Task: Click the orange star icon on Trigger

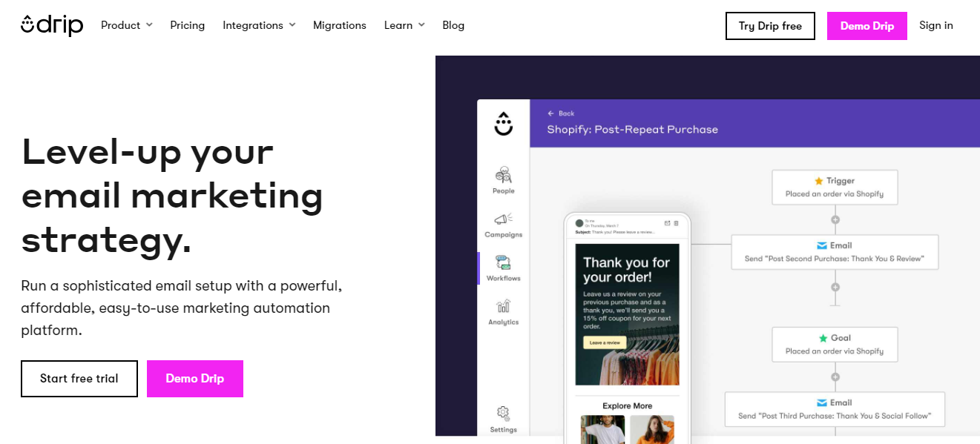Action: coord(819,181)
